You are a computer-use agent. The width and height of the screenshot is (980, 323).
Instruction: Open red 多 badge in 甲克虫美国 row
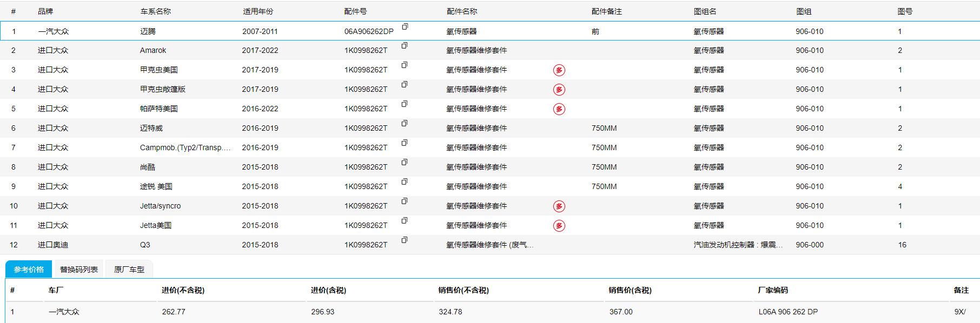(559, 70)
